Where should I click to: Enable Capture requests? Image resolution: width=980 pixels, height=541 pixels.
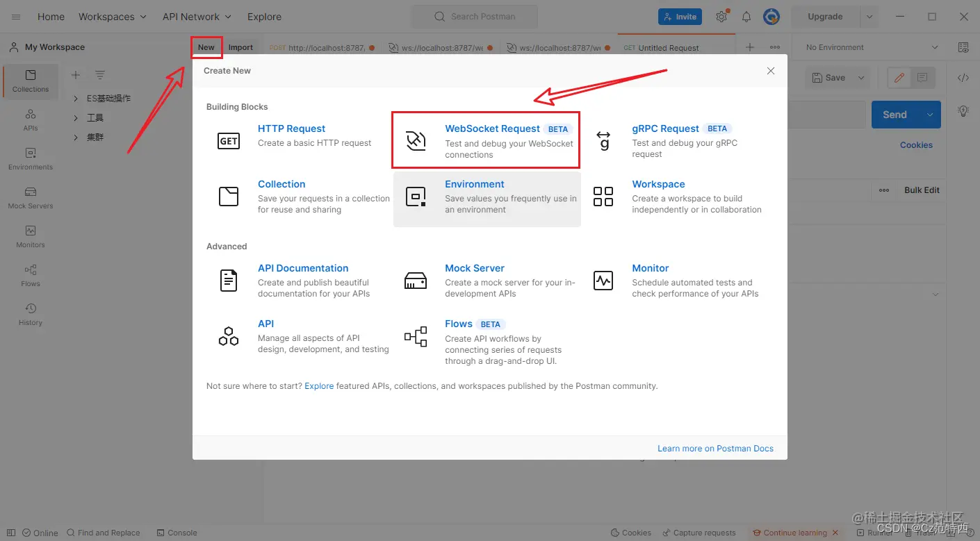(699, 532)
